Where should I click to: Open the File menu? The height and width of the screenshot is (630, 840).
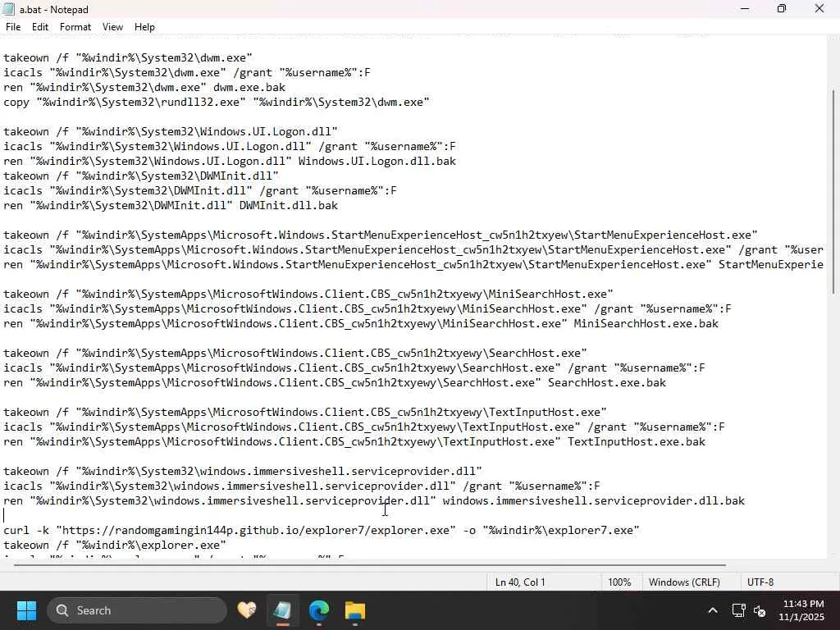point(13,27)
